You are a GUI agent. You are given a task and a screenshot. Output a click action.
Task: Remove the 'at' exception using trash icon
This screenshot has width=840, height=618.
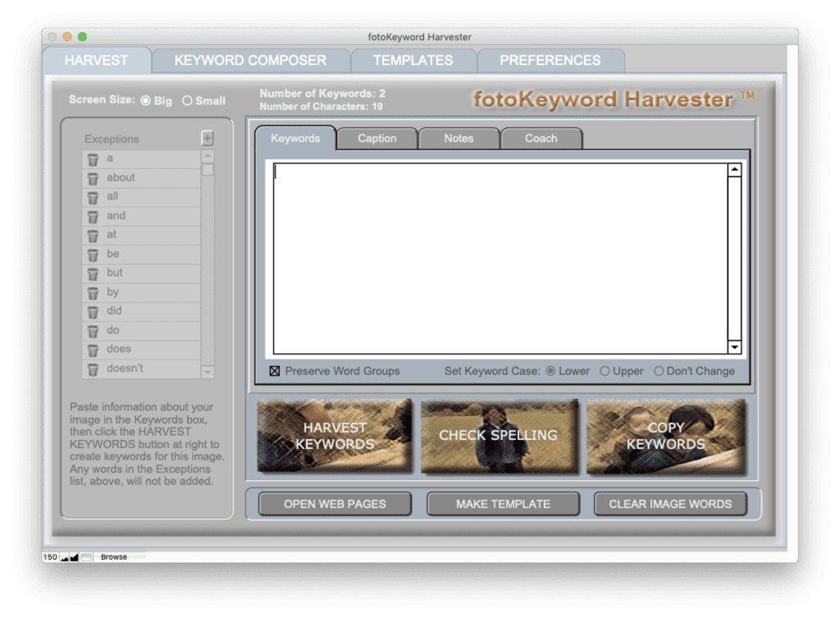coord(93,236)
